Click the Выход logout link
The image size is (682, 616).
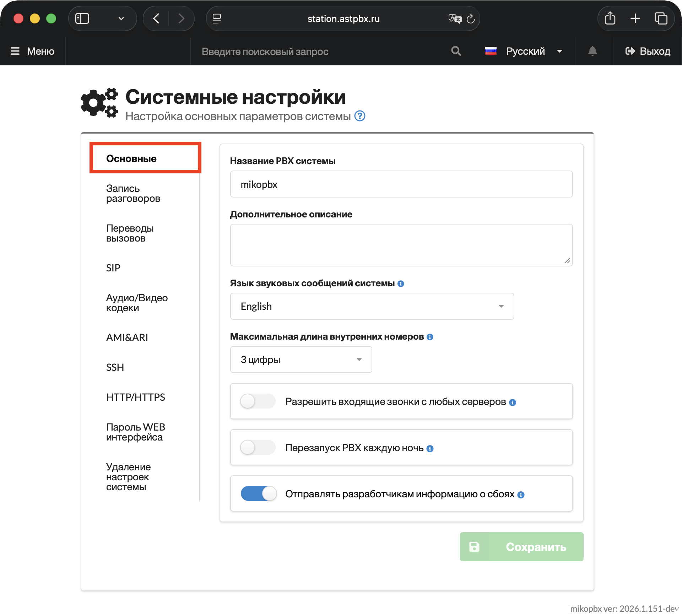point(648,51)
